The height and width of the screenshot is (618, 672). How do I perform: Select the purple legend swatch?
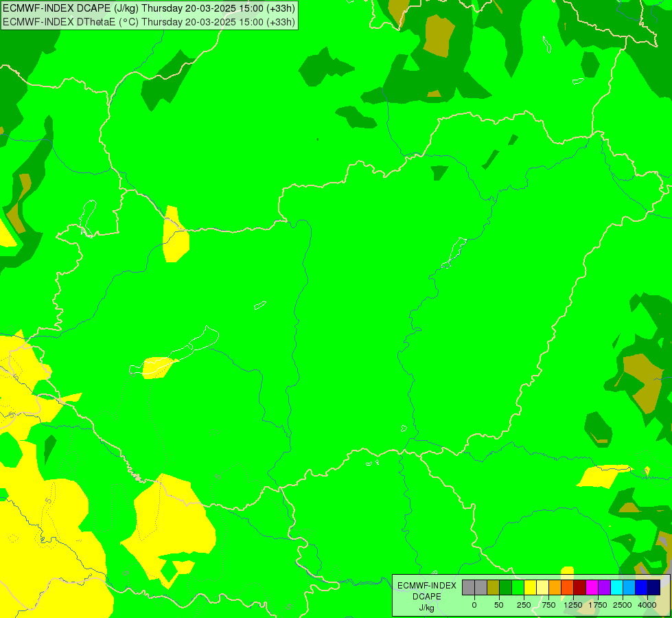click(x=604, y=588)
